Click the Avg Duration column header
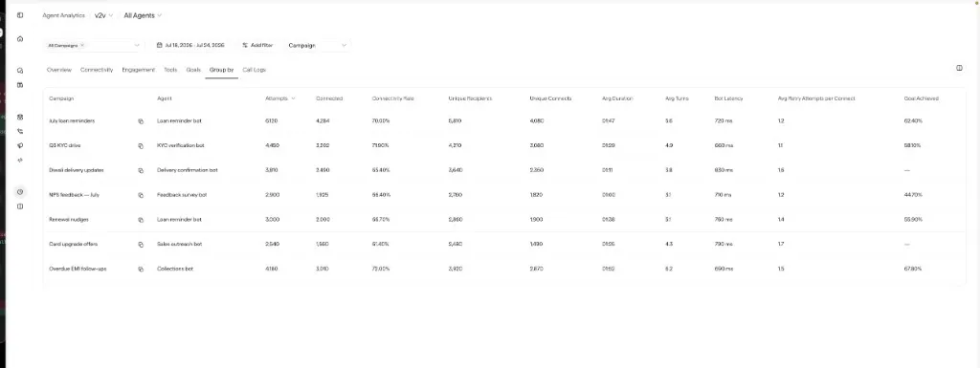The width and height of the screenshot is (980, 368). coord(617,98)
